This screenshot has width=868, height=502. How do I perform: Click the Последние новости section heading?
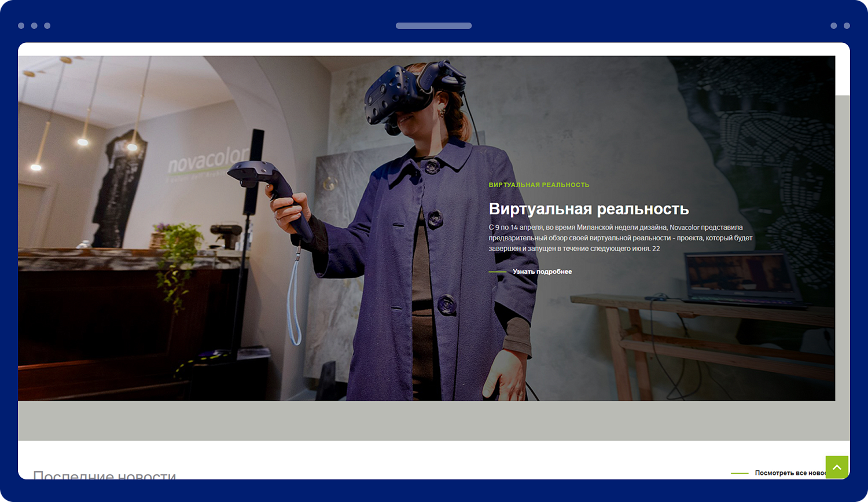104,475
